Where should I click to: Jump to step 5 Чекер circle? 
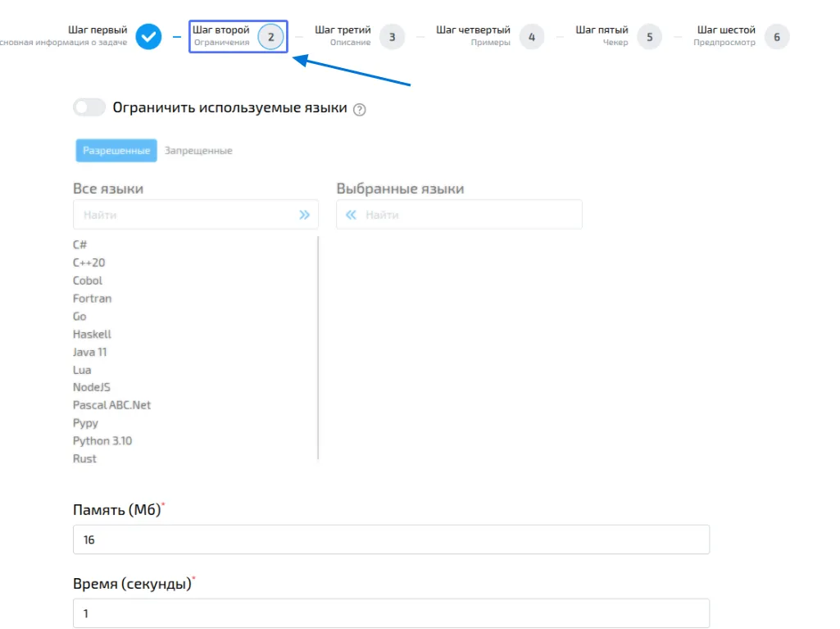click(649, 37)
